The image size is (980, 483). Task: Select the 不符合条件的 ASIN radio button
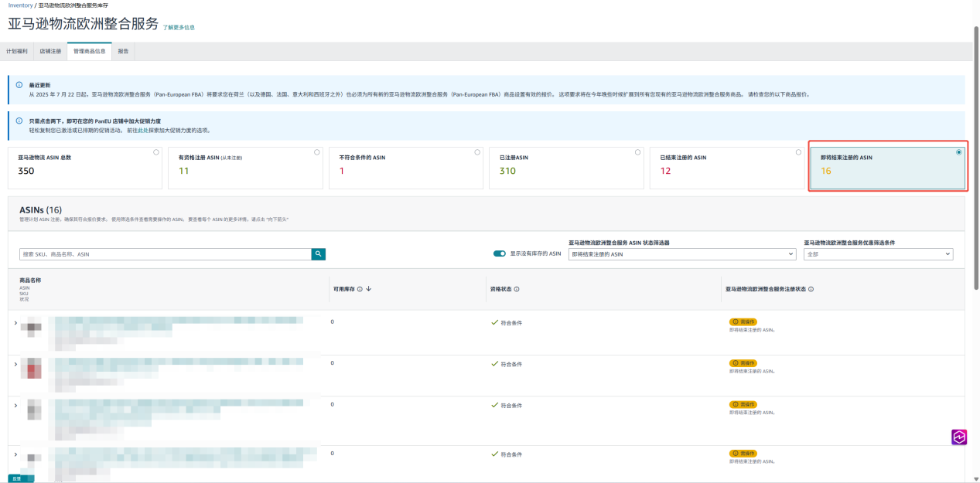coord(477,152)
